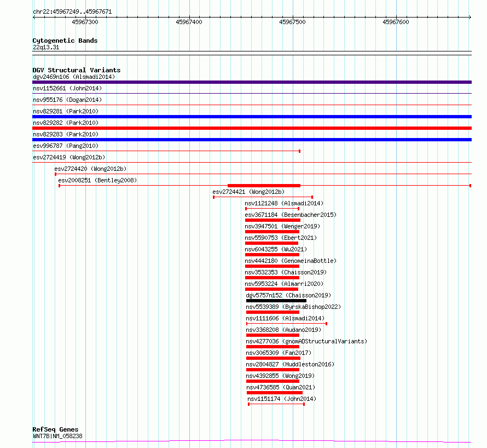
Task: Click the esv996787 thin red line
Action: click(x=166, y=151)
